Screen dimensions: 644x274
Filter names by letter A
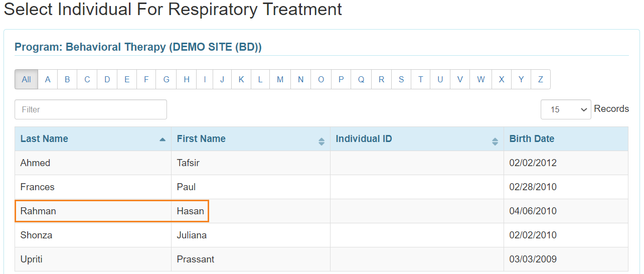(48, 79)
